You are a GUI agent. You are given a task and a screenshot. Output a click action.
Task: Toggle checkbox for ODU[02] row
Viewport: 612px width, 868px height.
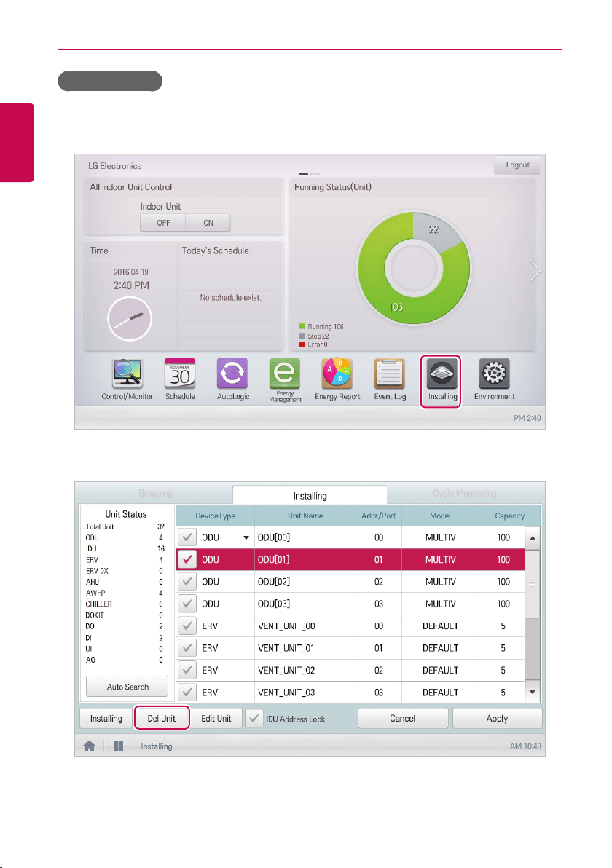(x=187, y=582)
